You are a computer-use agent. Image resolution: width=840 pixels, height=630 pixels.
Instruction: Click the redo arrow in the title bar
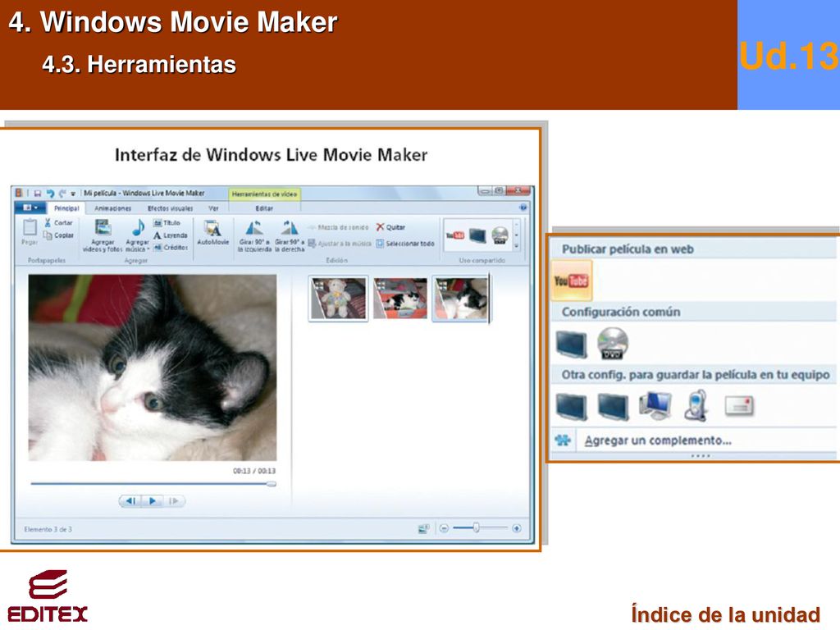62,193
